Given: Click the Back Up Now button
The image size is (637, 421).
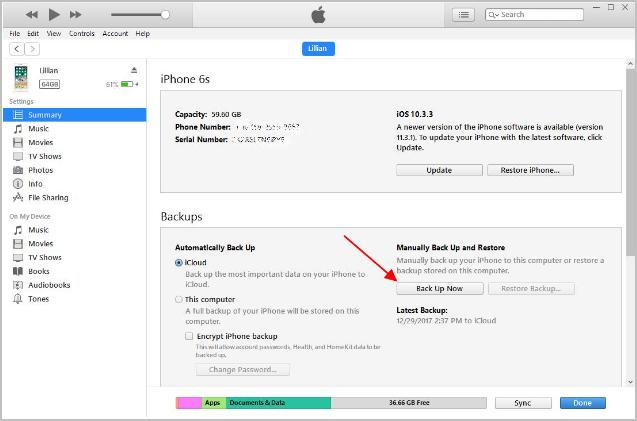Looking at the screenshot, I should (440, 289).
